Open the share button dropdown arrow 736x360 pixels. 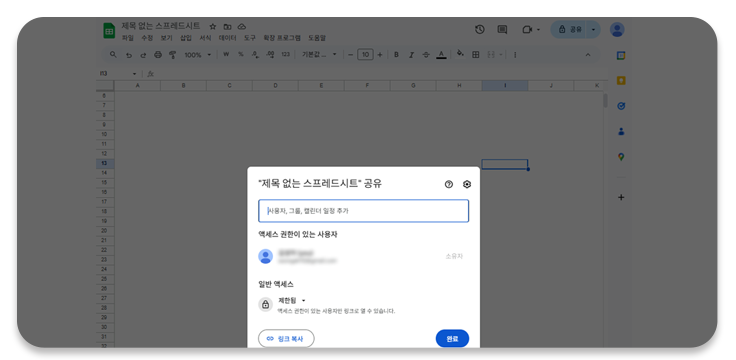point(593,30)
